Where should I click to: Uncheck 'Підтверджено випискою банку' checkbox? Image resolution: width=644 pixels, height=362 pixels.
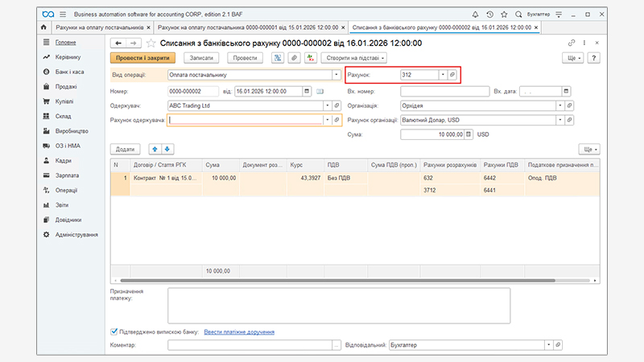point(114,331)
